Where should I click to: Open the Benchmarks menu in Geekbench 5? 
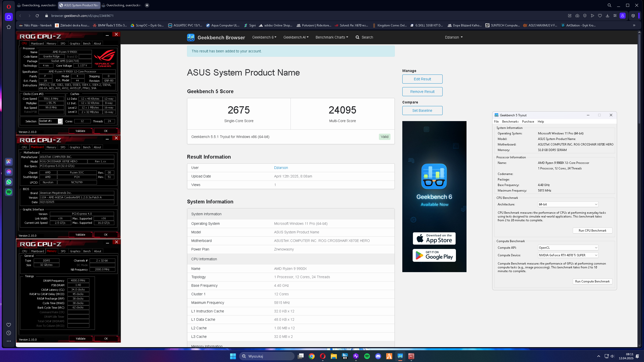point(510,122)
